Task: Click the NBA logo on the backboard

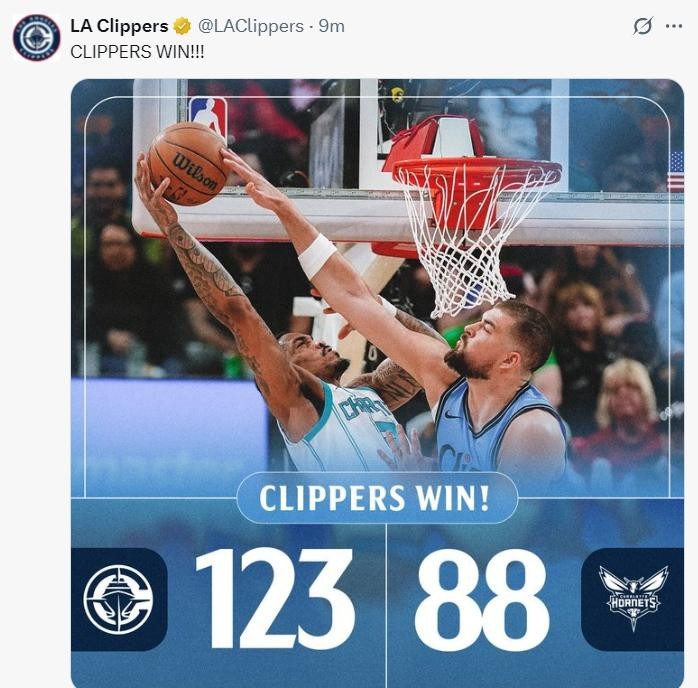Action: pyautogui.click(x=207, y=117)
